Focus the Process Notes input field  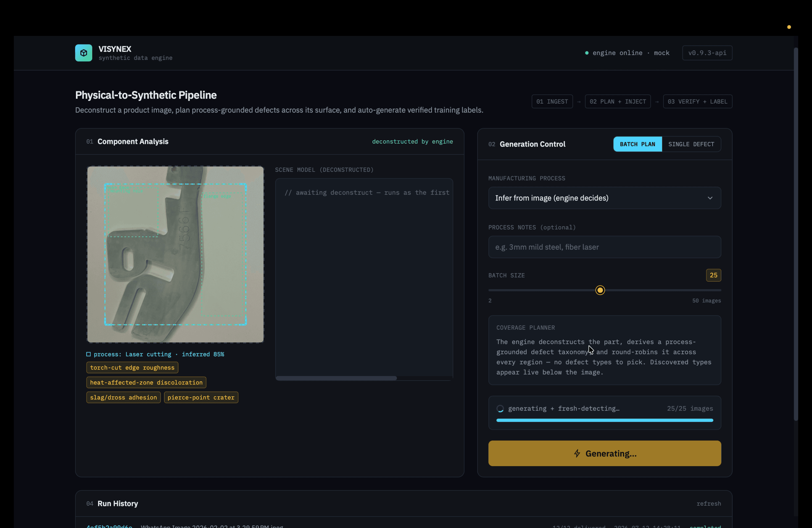tap(605, 247)
